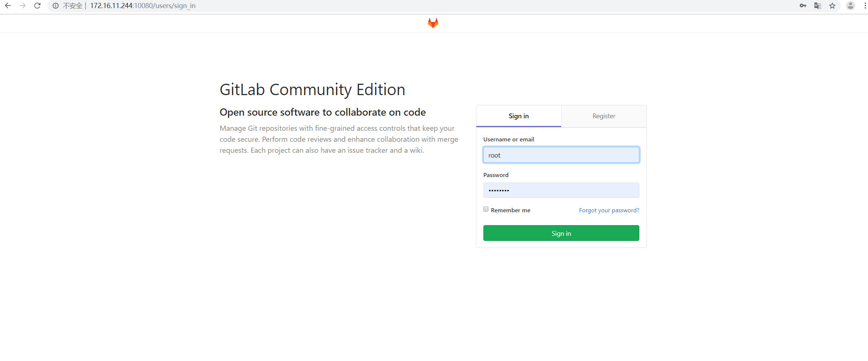
Task: Click the forward navigation arrow
Action: tap(22, 6)
